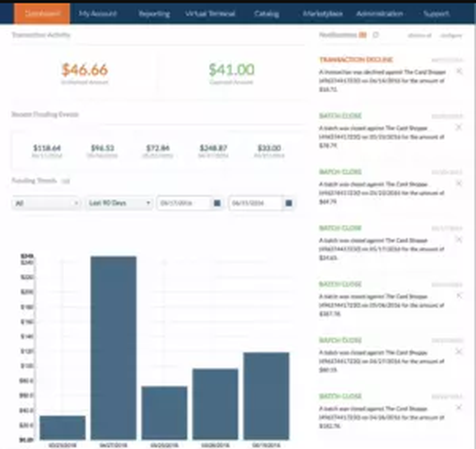Open the end date calendar icon
Image resolution: width=476 pixels, height=449 pixels.
289,203
